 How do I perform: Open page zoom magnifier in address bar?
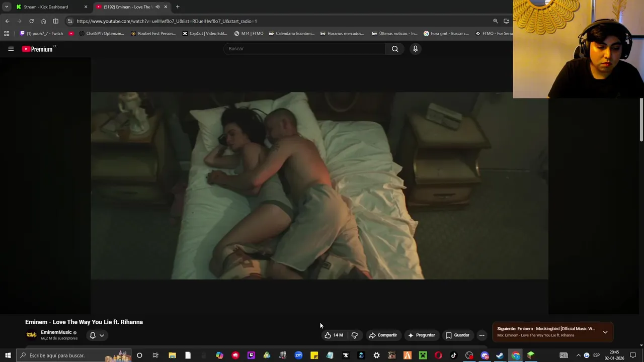[x=496, y=21]
